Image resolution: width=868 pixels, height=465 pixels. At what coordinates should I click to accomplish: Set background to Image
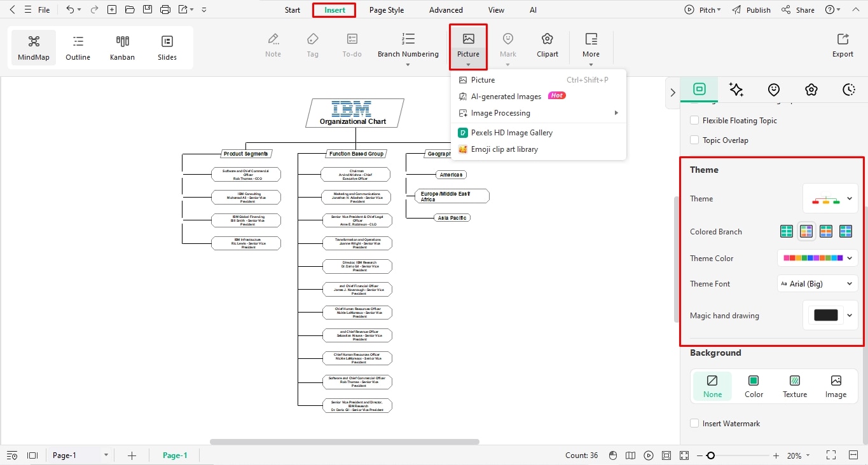(836, 386)
